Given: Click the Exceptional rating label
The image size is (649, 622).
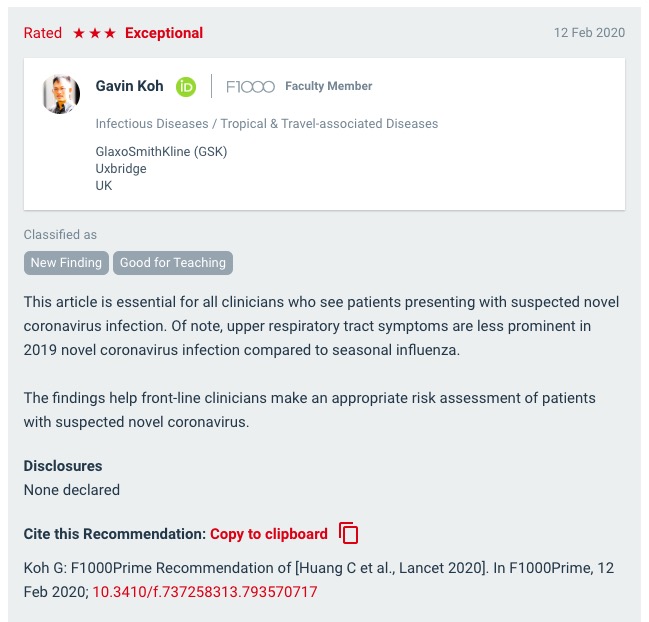Looking at the screenshot, I should pyautogui.click(x=164, y=33).
